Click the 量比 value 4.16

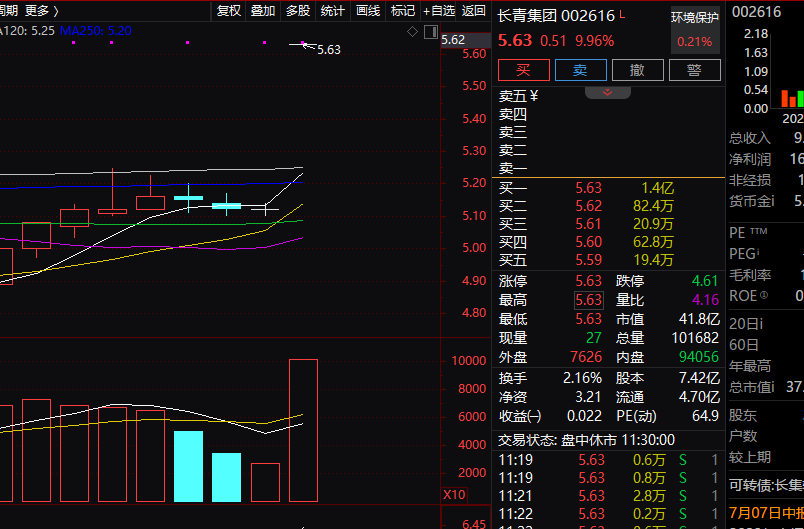(x=705, y=300)
